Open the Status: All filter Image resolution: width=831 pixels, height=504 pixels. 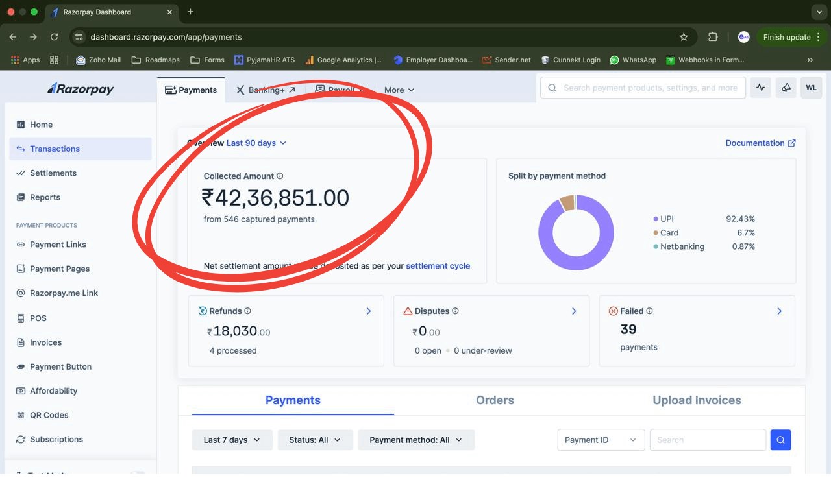click(315, 440)
